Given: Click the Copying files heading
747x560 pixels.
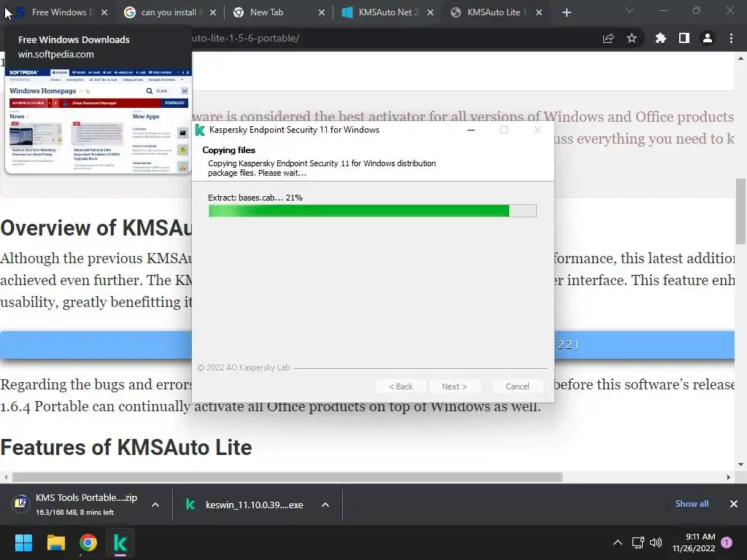Looking at the screenshot, I should pyautogui.click(x=228, y=150).
